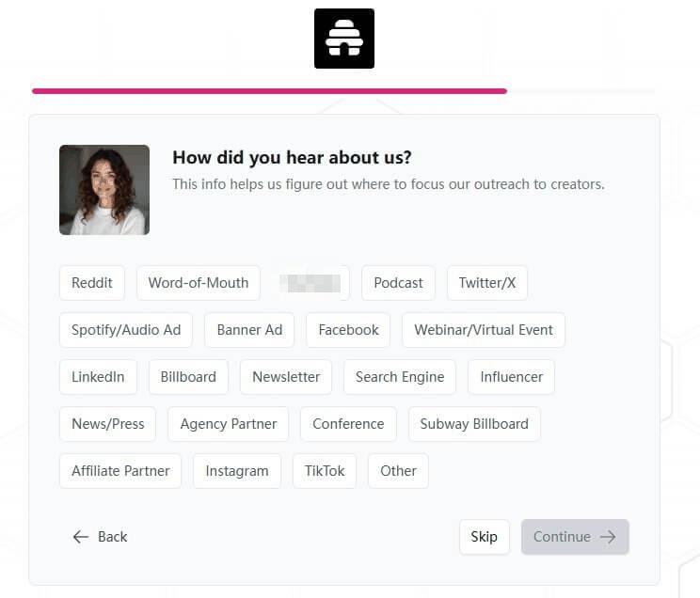The width and height of the screenshot is (700, 598).
Task: Click the 'How did you hear about us?' heading
Action: (x=292, y=158)
